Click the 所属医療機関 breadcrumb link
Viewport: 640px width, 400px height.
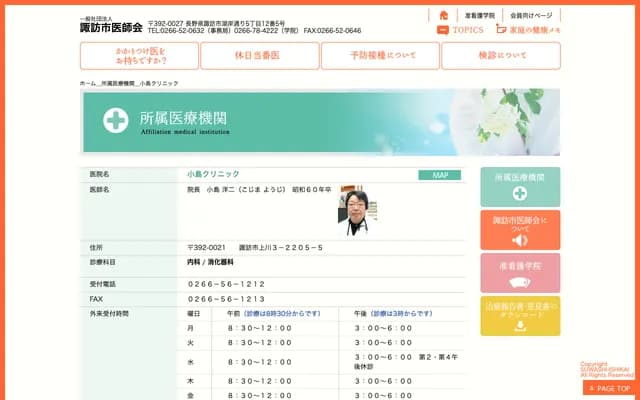(118, 82)
